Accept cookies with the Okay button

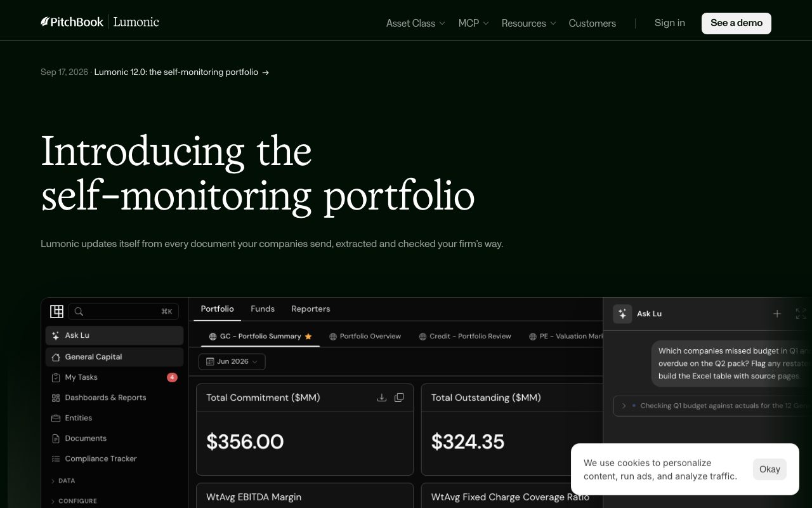pos(769,469)
